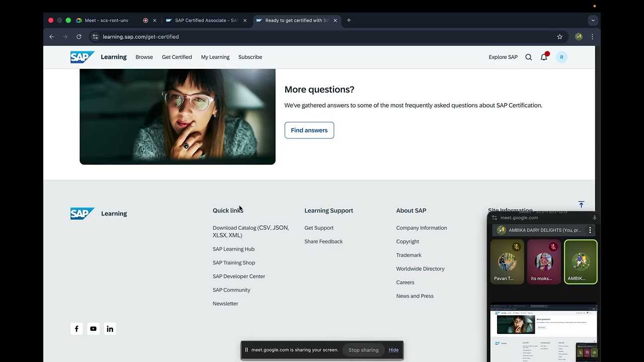Open the News and Press link

point(415,296)
